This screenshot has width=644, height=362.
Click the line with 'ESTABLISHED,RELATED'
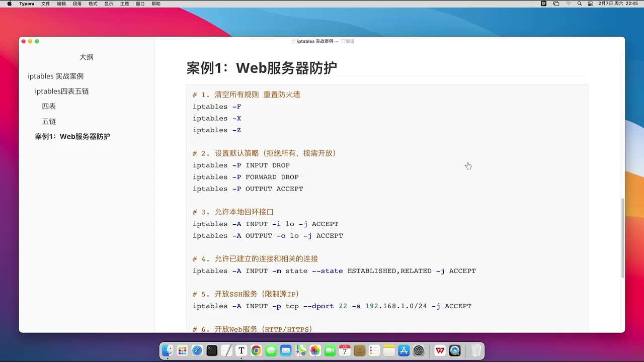(x=334, y=270)
